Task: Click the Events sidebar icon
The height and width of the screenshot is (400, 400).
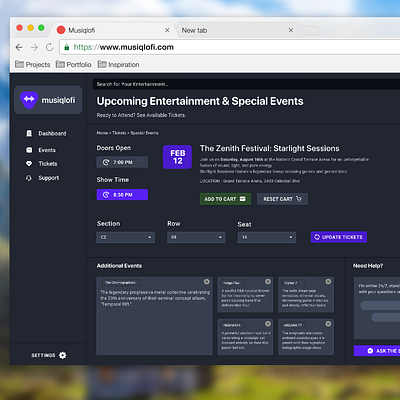Action: [x=29, y=150]
